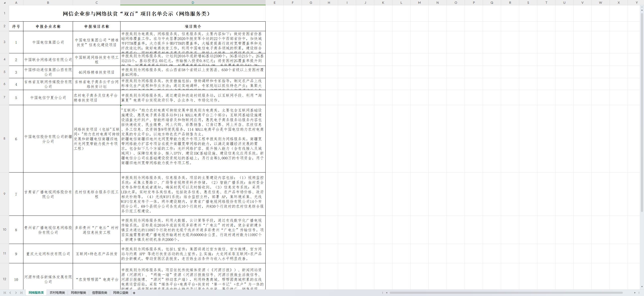Click the first sheet navigation arrow

point(4,293)
